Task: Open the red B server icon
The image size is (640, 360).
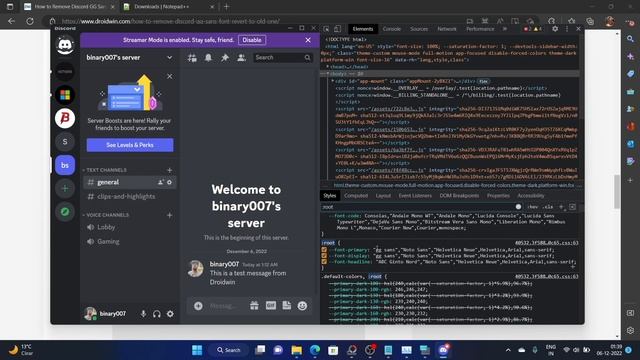Action: pyautogui.click(x=65, y=118)
